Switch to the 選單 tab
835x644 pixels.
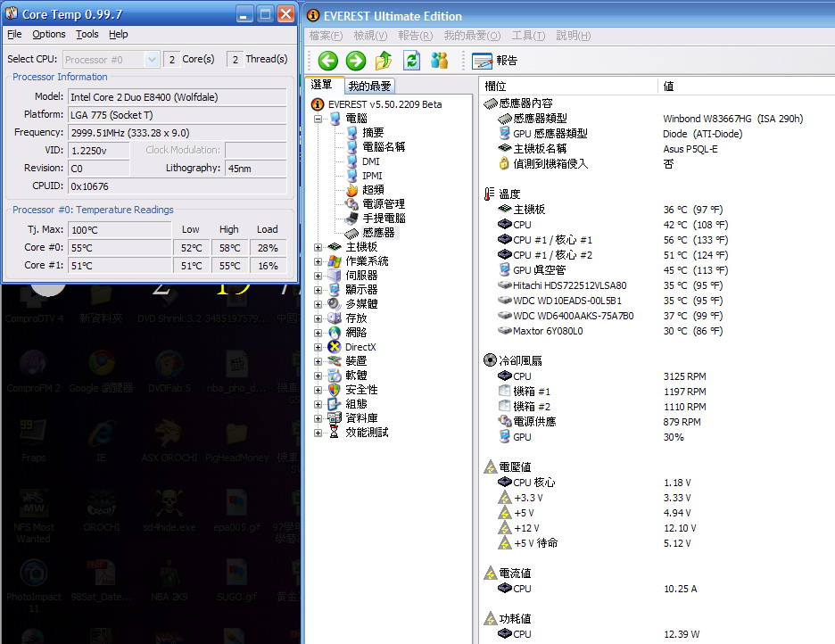tap(322, 85)
